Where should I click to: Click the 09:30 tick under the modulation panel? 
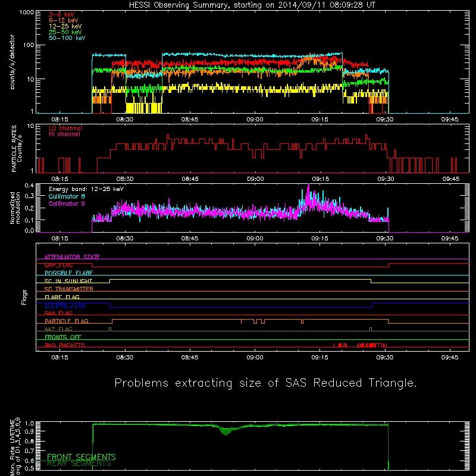(x=385, y=239)
